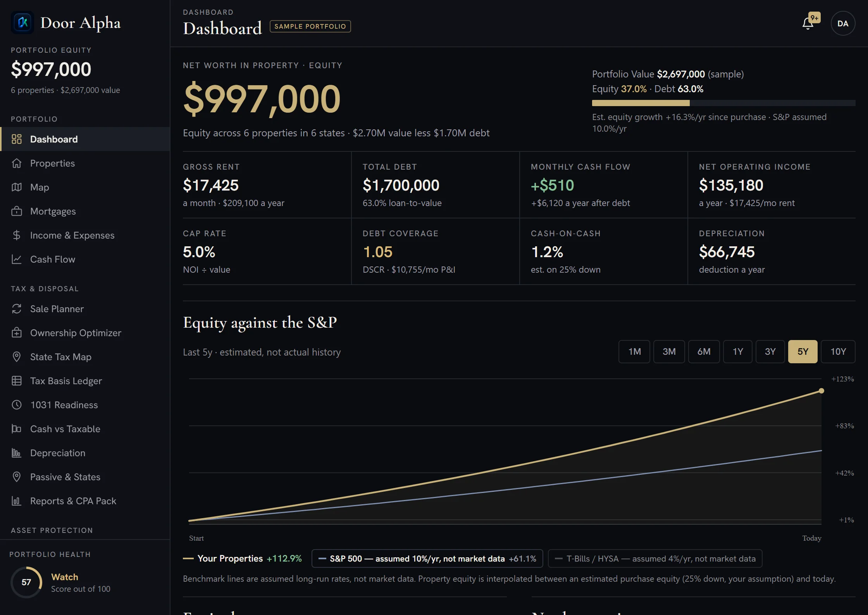Click the Sale Planner refresh icon
Viewport: 868px width, 615px height.
click(x=17, y=309)
